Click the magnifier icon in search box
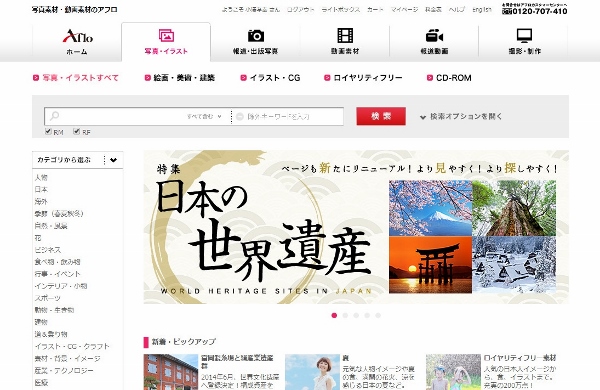600x390 pixels. coord(55,116)
